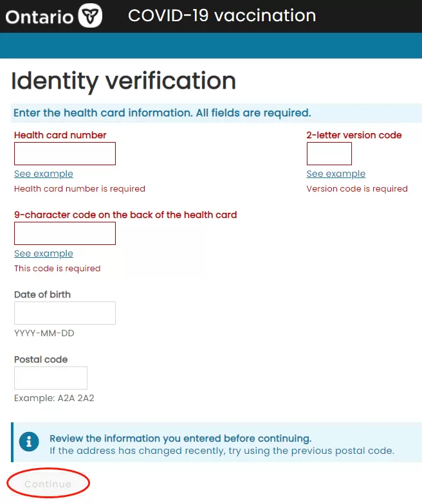Select the Date of birth input
This screenshot has width=422, height=504.
coord(64,313)
